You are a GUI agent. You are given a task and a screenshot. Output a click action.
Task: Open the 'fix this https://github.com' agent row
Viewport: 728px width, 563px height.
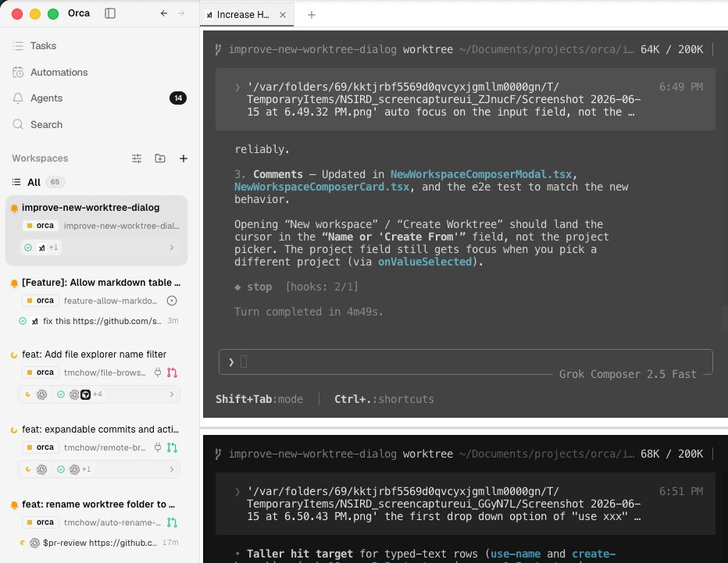tap(98, 321)
